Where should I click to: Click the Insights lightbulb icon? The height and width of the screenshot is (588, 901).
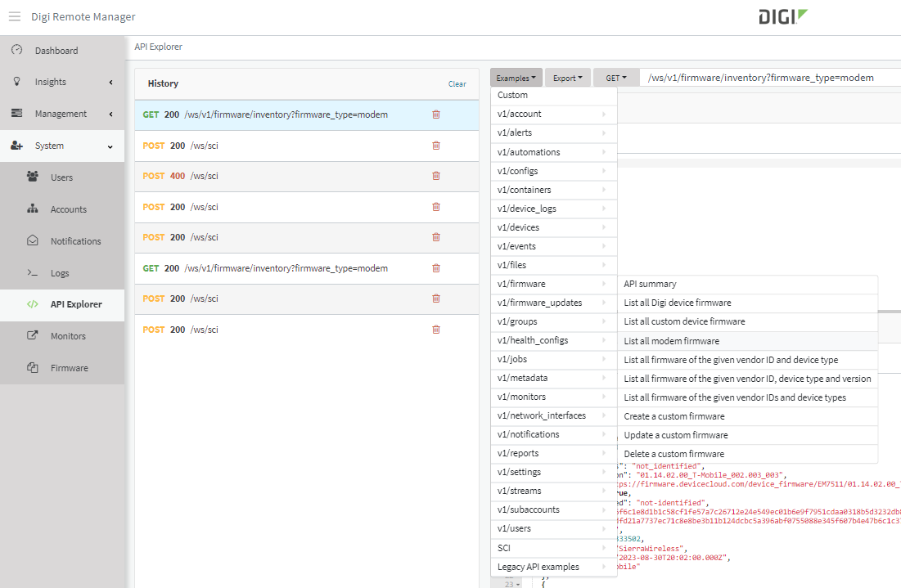(x=16, y=82)
